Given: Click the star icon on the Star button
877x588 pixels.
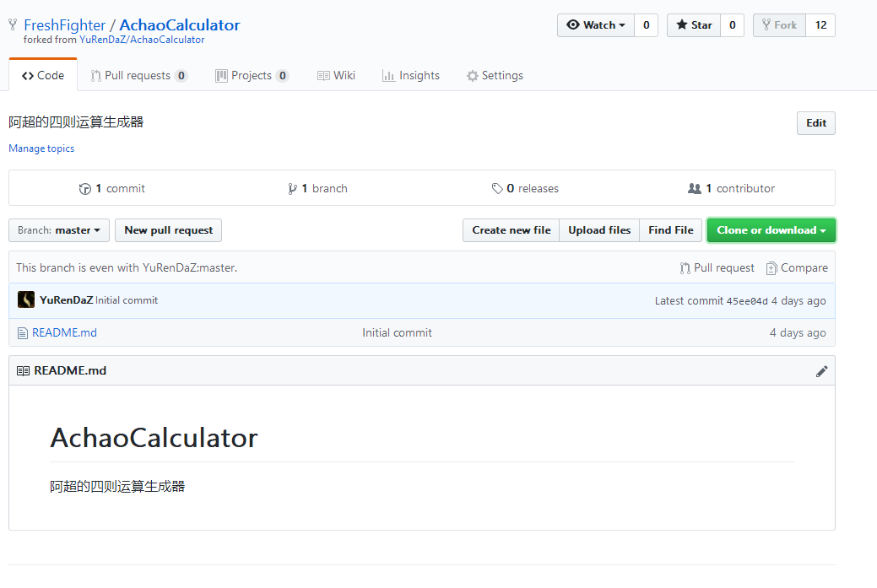Looking at the screenshot, I should coord(681,24).
